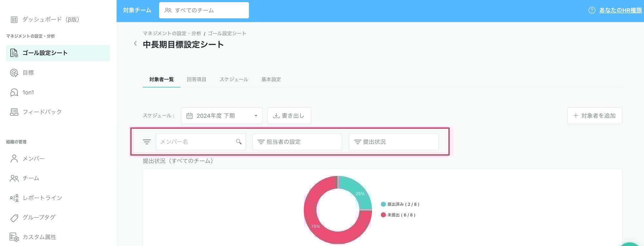Click the 提出済み teal legend swatch
644x246 pixels.
click(x=383, y=204)
